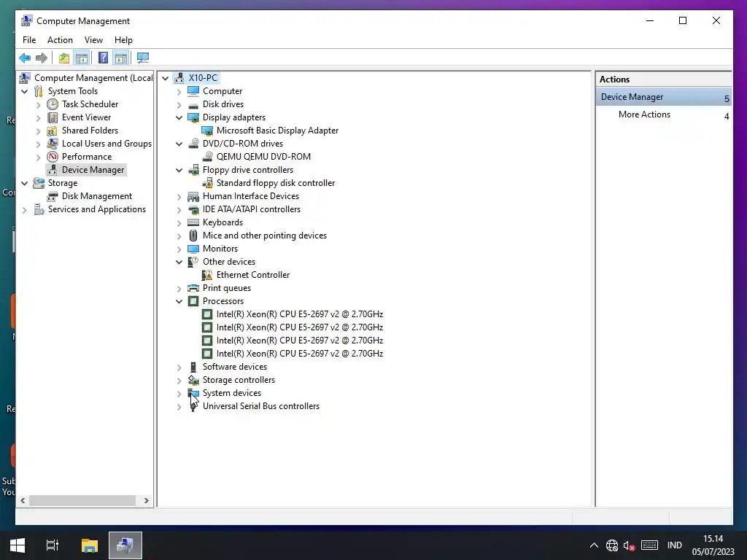Select Shared Folders icon in tree
The image size is (747, 560).
(x=53, y=131)
